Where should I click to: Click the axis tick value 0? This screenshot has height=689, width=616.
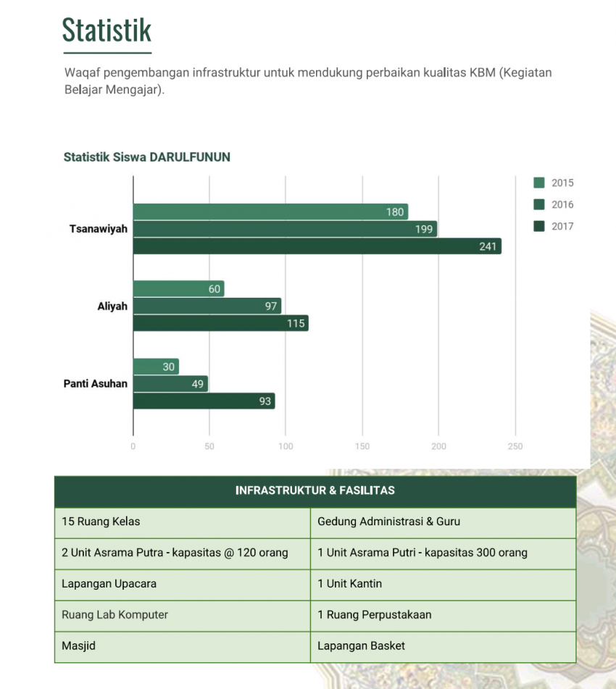click(133, 446)
